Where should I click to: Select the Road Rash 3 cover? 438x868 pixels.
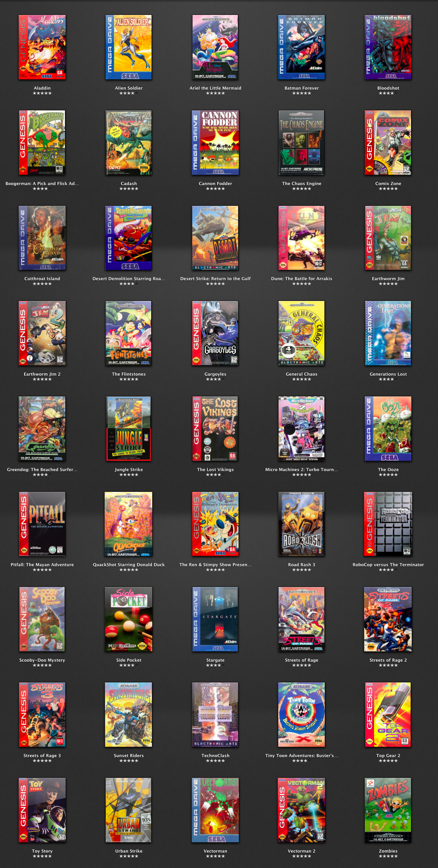(x=301, y=524)
